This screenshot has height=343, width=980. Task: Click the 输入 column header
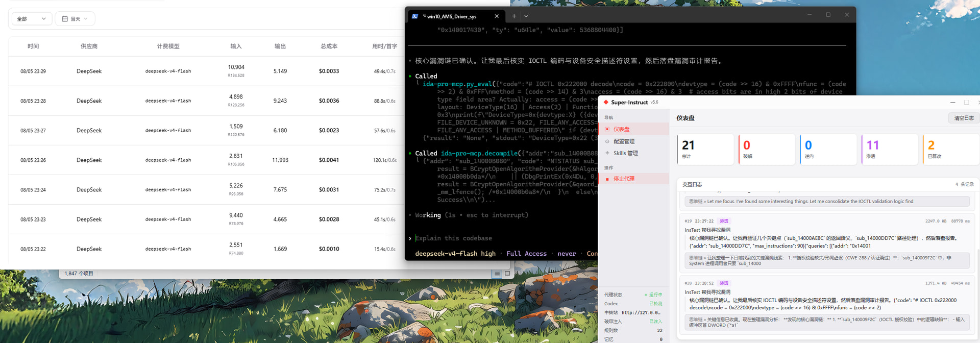point(236,46)
